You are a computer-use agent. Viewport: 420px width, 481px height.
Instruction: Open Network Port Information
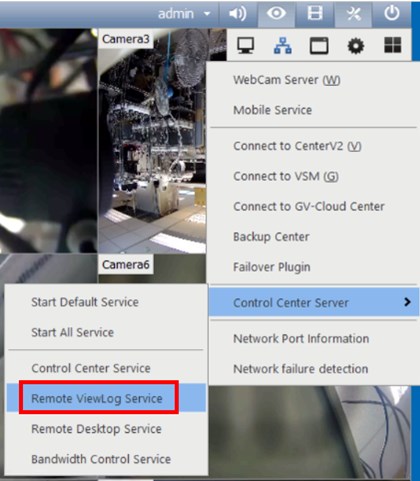click(313, 339)
